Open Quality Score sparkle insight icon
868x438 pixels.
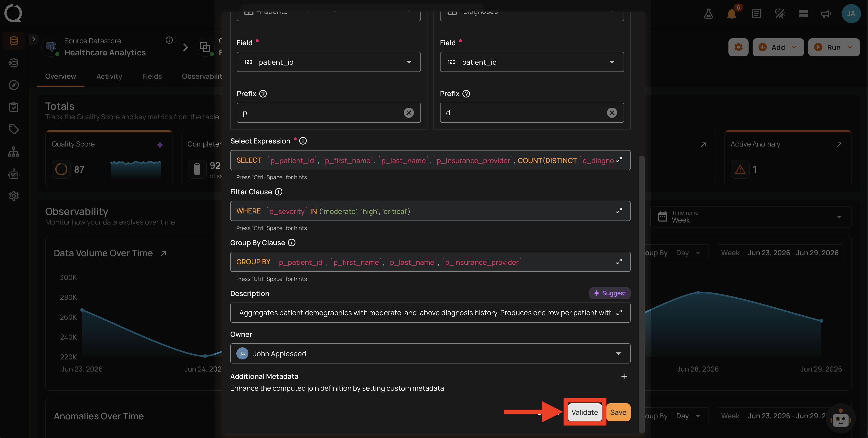tap(160, 145)
